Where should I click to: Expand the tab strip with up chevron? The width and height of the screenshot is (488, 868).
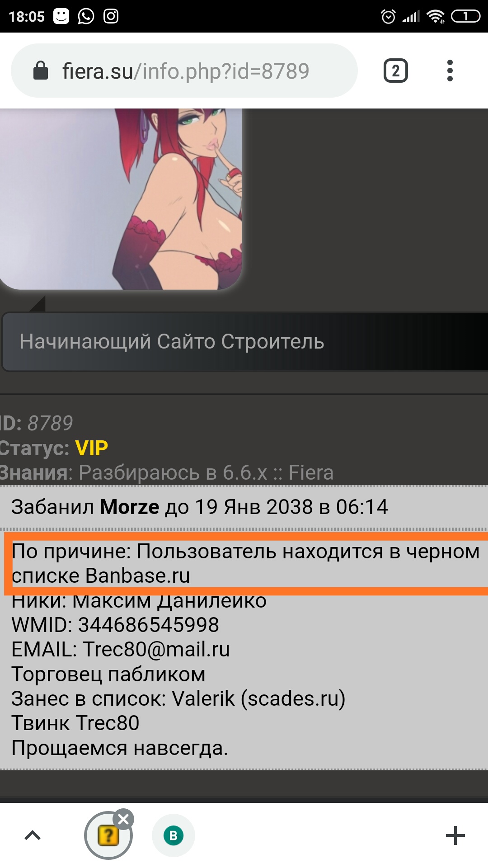(x=33, y=835)
